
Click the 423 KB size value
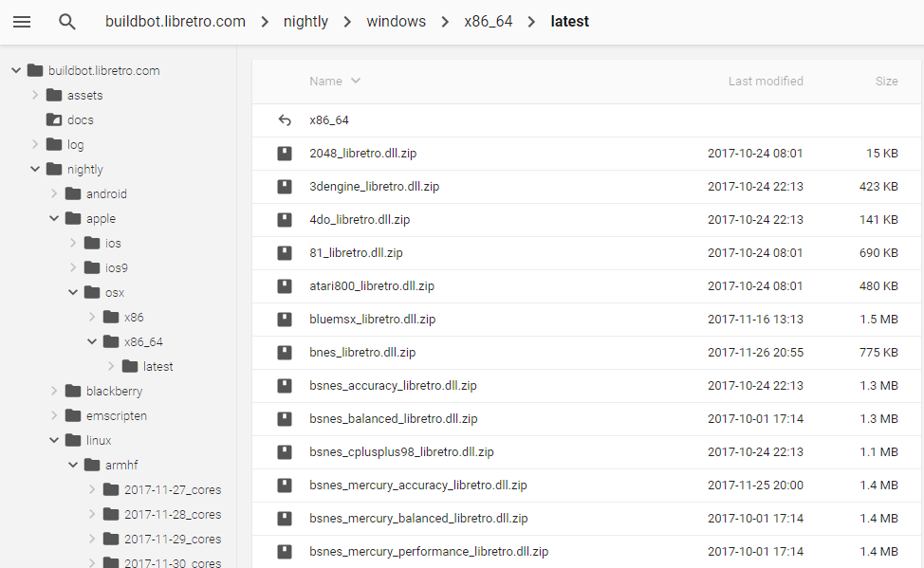pyautogui.click(x=878, y=187)
